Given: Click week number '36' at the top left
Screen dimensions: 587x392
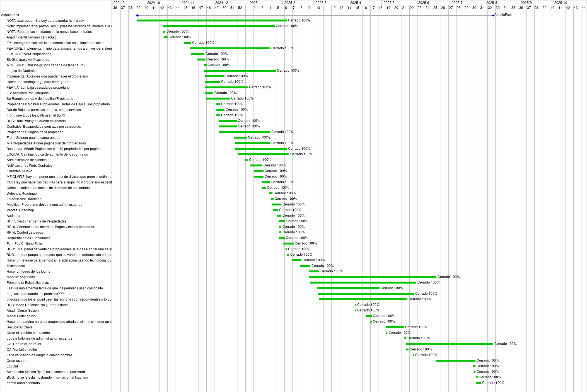Looking at the screenshot, I should pyautogui.click(x=115, y=8).
